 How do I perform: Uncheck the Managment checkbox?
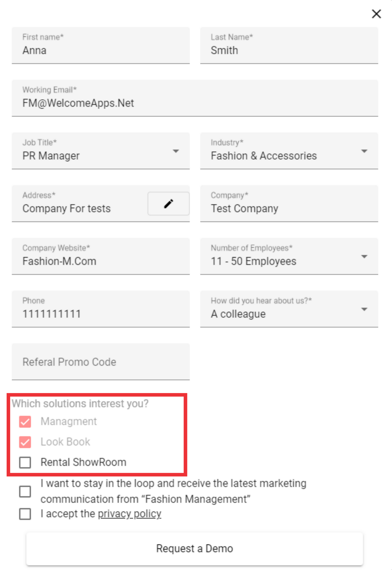(x=25, y=422)
